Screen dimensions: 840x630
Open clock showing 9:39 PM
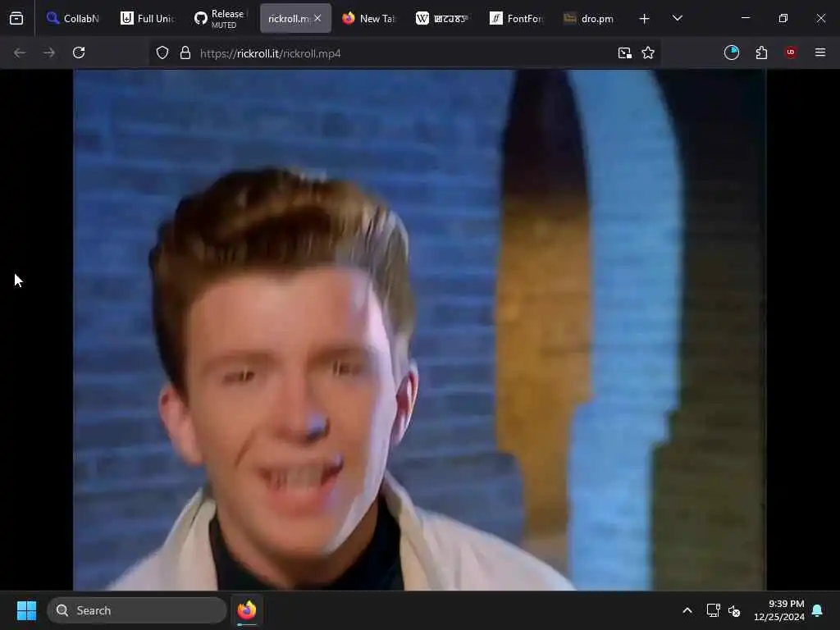(x=779, y=610)
